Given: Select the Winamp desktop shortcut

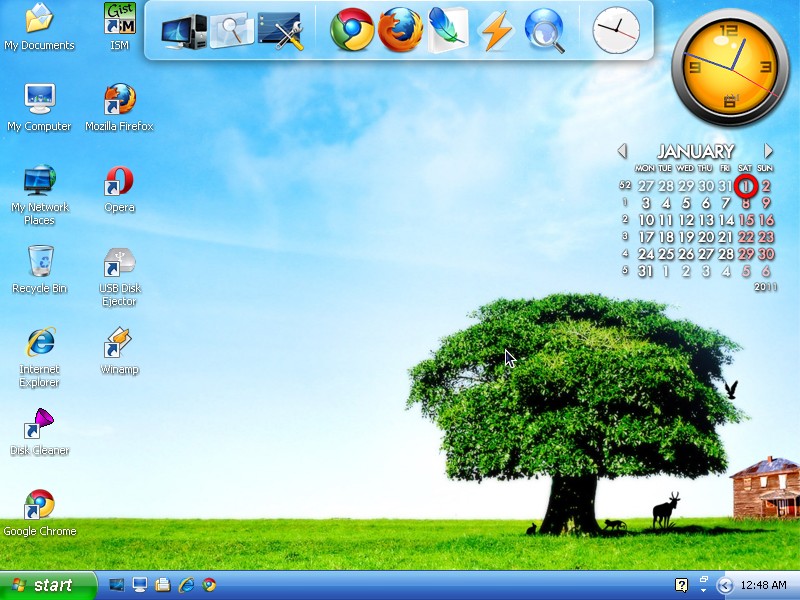Looking at the screenshot, I should [119, 351].
